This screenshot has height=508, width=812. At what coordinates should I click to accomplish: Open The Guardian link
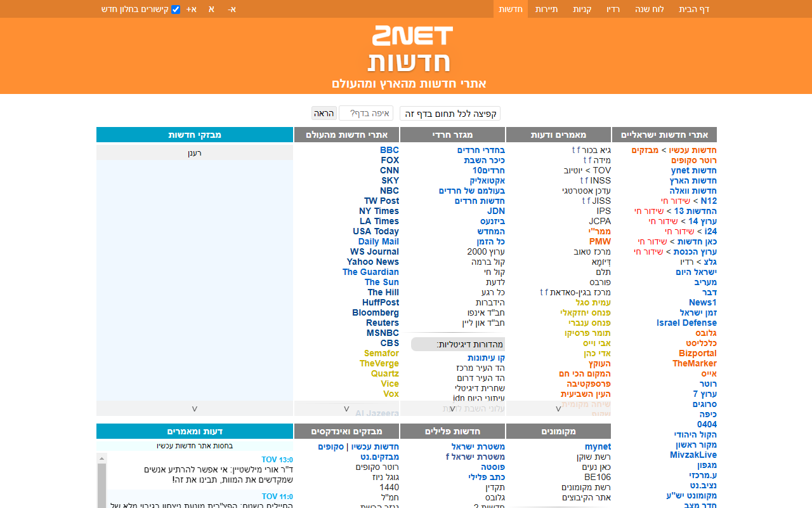[370, 272]
